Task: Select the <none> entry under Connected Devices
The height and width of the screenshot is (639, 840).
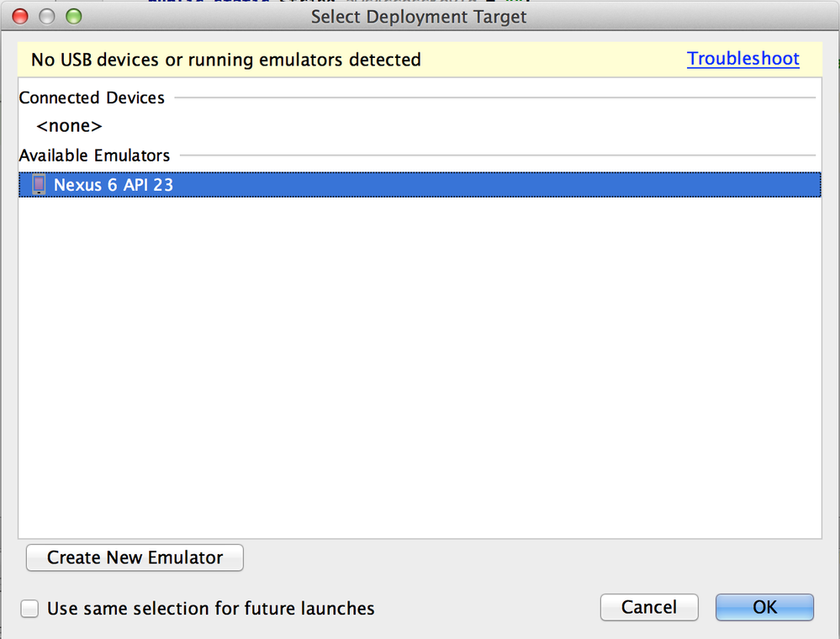Action: (69, 126)
